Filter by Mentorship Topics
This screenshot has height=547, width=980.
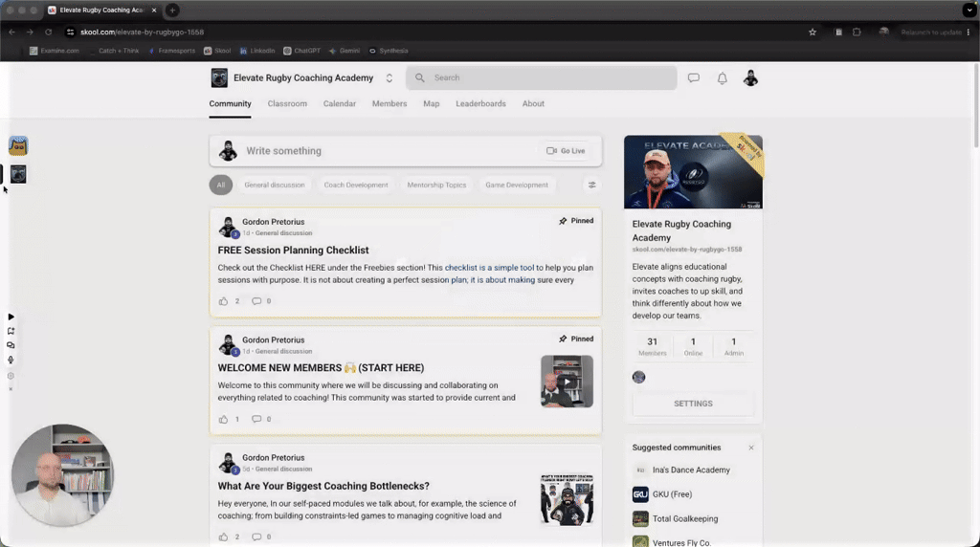(x=436, y=185)
